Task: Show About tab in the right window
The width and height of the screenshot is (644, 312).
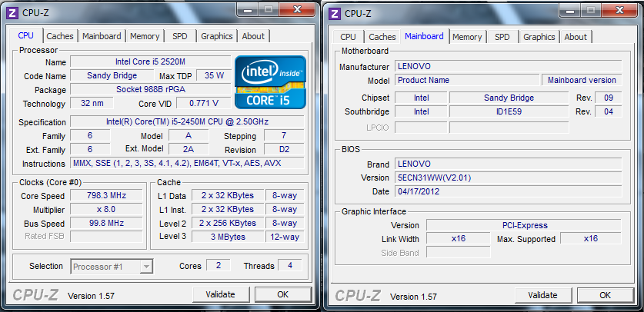Action: click(576, 37)
